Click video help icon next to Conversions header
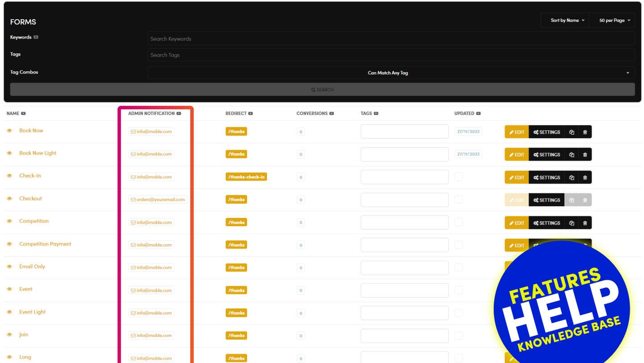Screen dimensions: 644x363 [332, 113]
